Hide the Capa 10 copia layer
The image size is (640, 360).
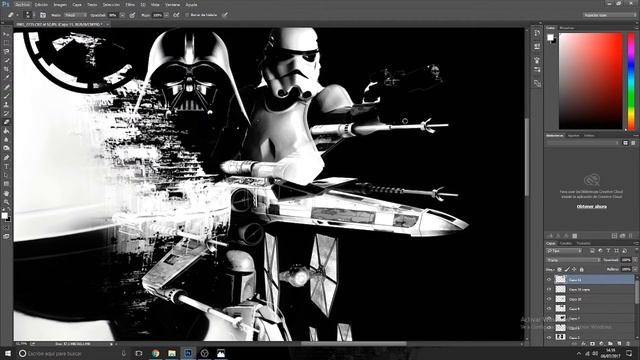click(x=549, y=289)
